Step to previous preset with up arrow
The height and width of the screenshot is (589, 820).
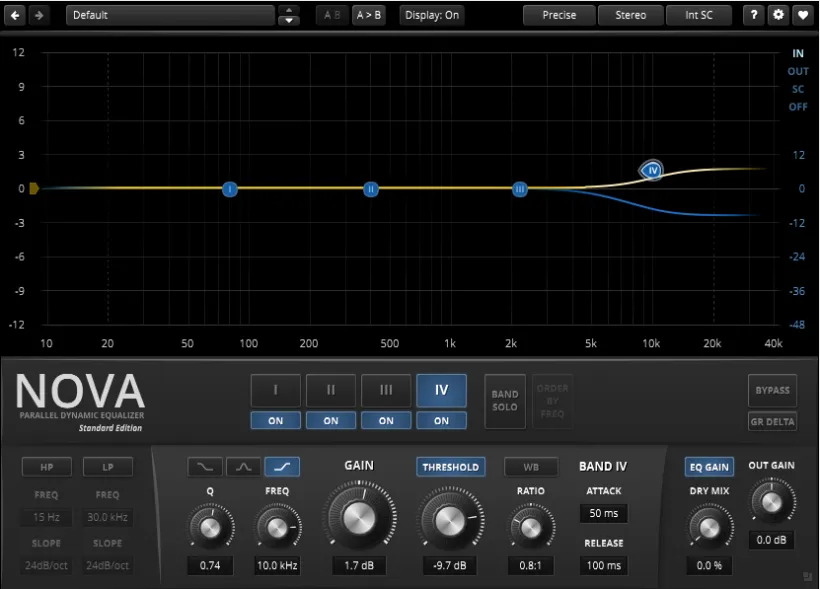[289, 10]
